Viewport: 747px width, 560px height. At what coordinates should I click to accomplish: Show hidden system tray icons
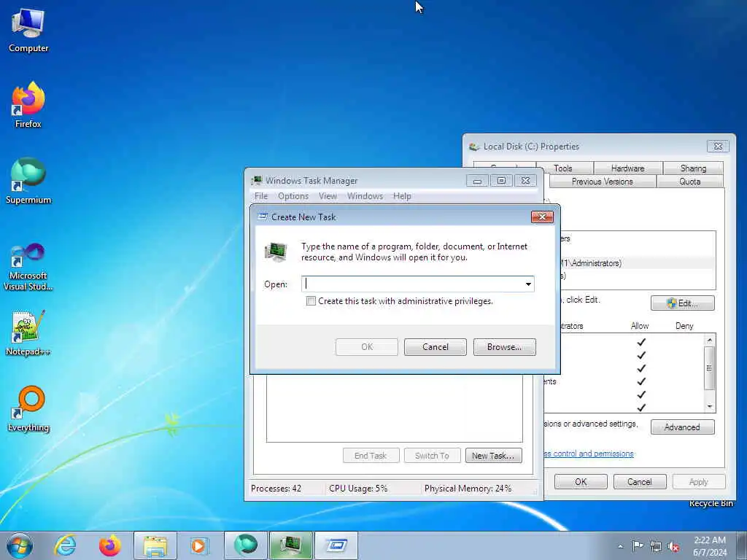[x=620, y=546]
